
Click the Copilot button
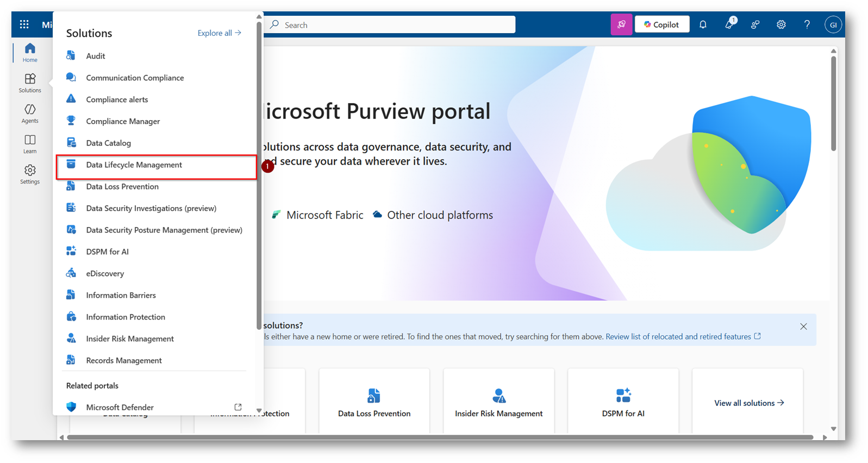coord(662,24)
